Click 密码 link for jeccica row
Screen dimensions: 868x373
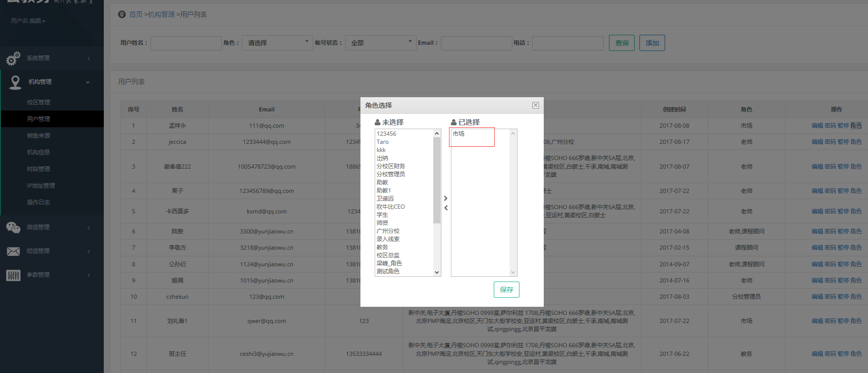(830, 142)
